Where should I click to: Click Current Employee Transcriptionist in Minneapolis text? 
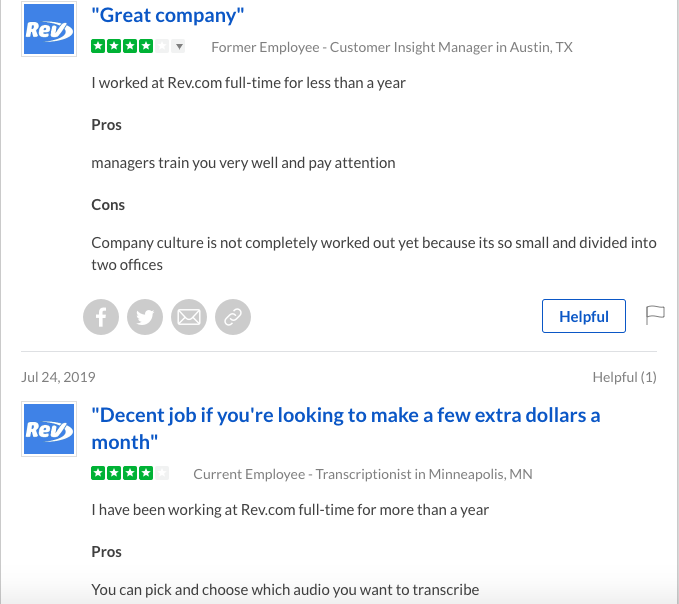click(x=363, y=474)
